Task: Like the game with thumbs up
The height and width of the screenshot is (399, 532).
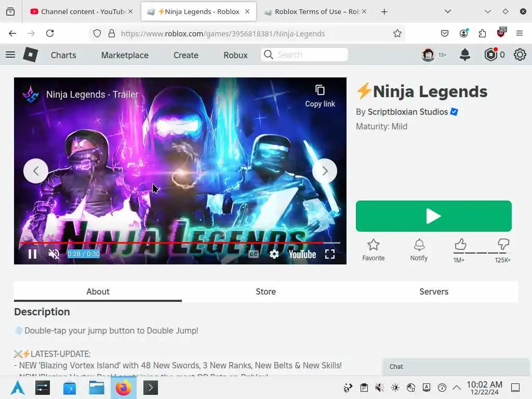Action: [x=460, y=245]
